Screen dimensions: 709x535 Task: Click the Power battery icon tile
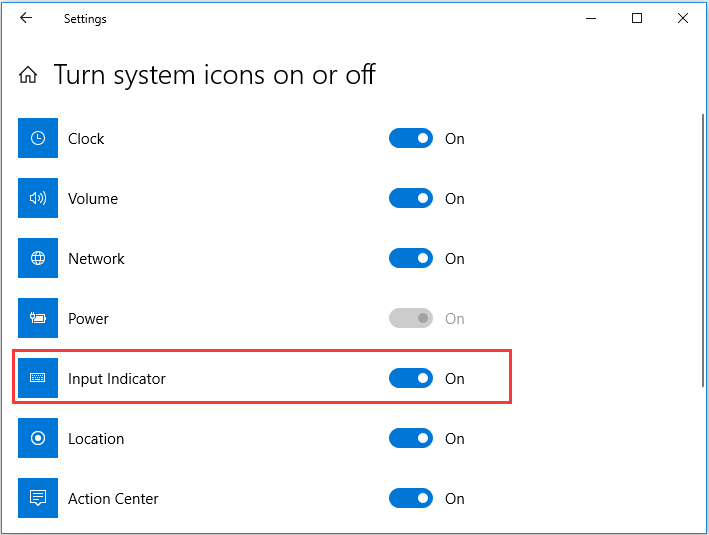click(38, 318)
